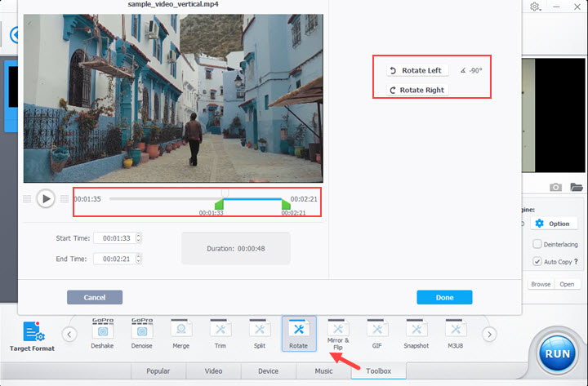This screenshot has width=588, height=386.
Task: Open the output folder icon
Action: tap(576, 187)
